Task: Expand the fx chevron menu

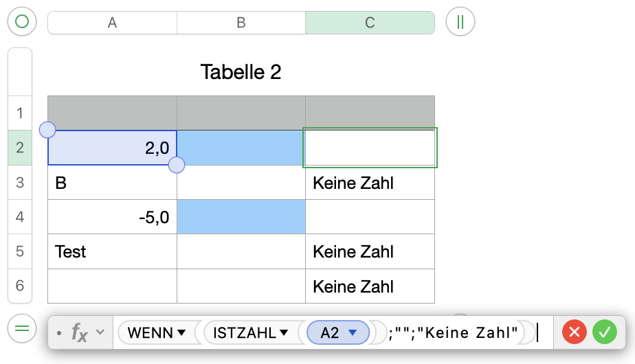Action: point(100,333)
